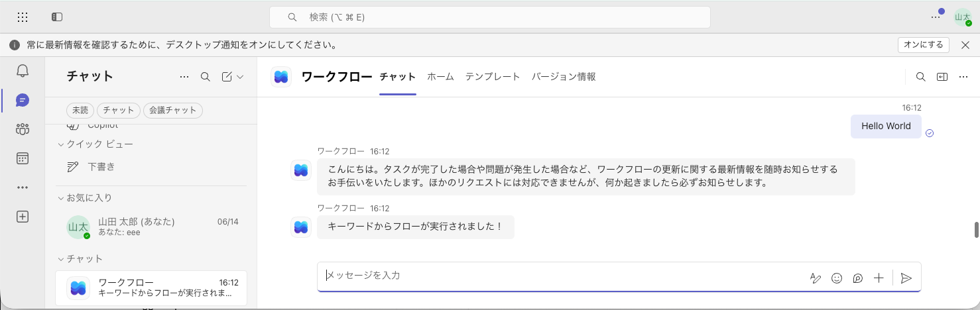This screenshot has width=980, height=310.
Task: Switch to the ホーム tab
Action: tap(440, 77)
